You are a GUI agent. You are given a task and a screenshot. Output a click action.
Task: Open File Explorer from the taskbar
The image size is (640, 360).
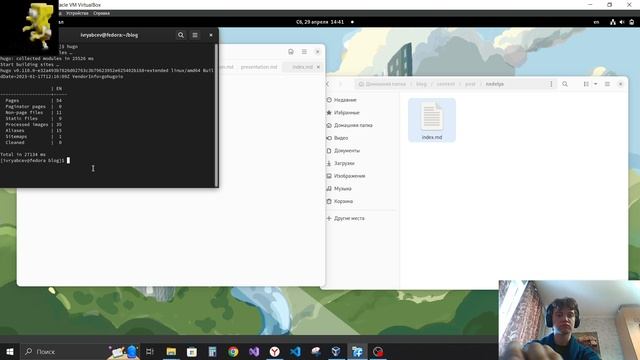click(171, 351)
